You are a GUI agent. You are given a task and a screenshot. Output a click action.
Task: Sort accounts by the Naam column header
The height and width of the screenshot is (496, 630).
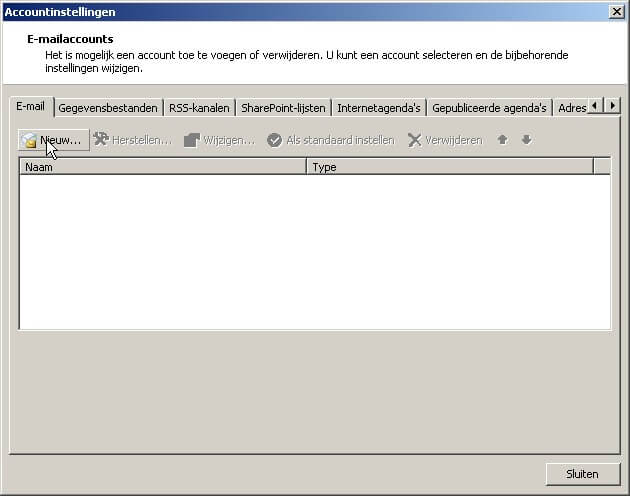[163, 167]
